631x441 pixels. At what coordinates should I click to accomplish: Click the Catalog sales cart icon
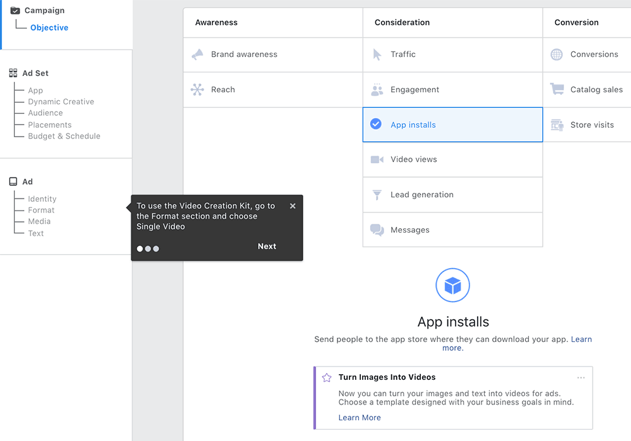(557, 89)
